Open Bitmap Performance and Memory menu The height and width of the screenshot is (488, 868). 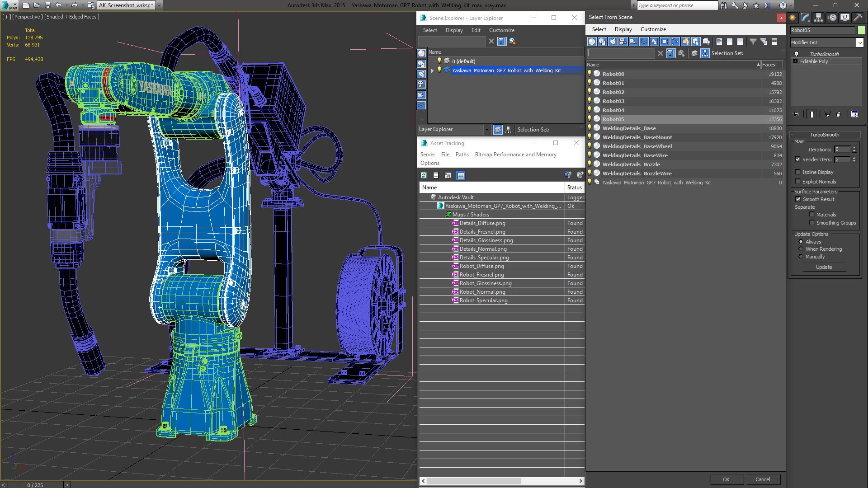pyautogui.click(x=515, y=155)
